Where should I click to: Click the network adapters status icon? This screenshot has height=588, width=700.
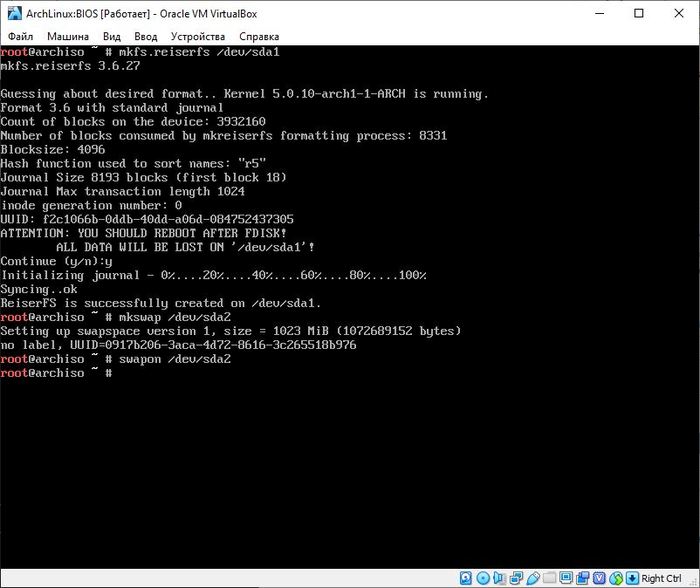pyautogui.click(x=516, y=578)
